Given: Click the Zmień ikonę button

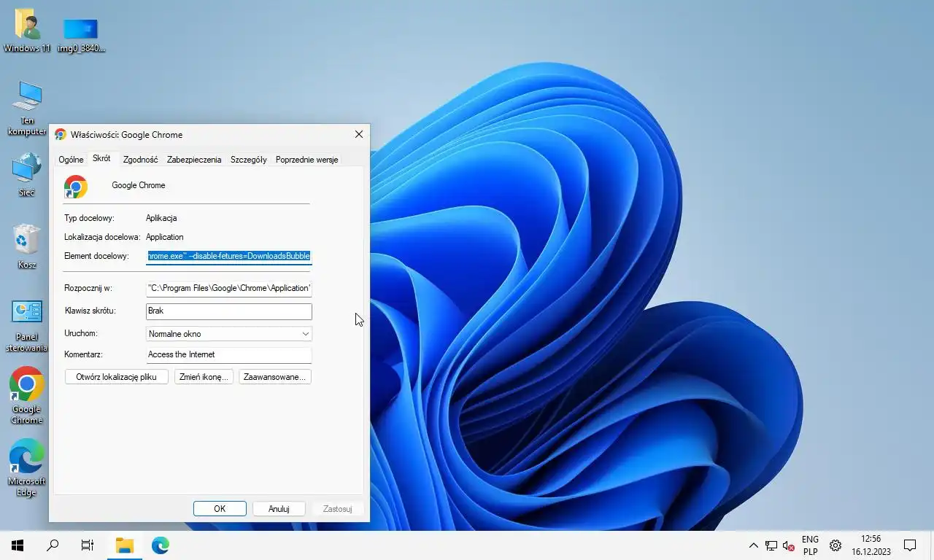Looking at the screenshot, I should pos(204,377).
